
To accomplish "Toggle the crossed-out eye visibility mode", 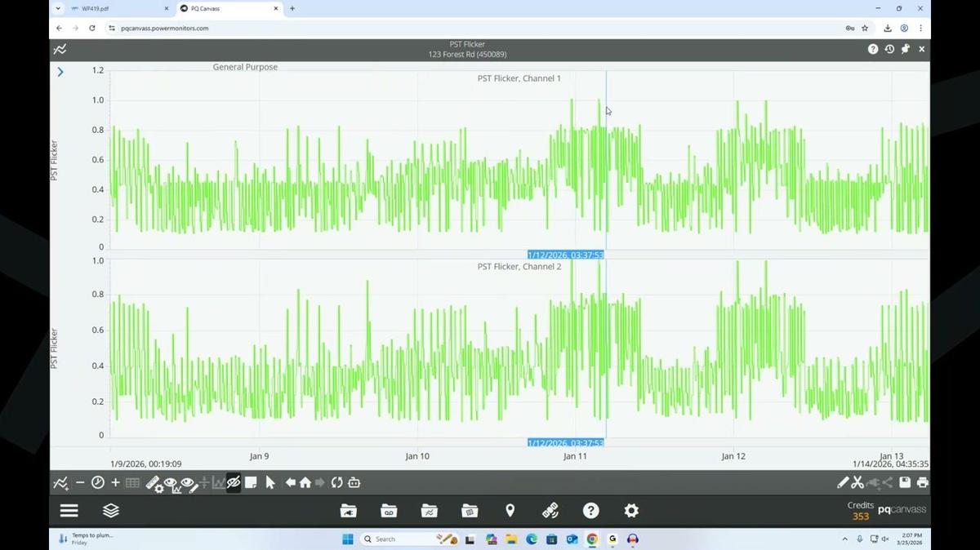I will 234,482.
